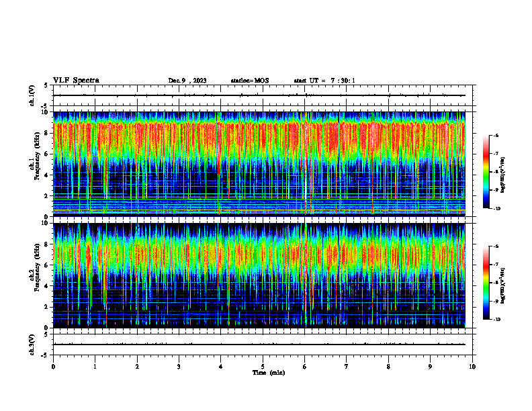Click the time axis tick label "9"
Screen dimensions: 532x411
pyautogui.click(x=430, y=367)
